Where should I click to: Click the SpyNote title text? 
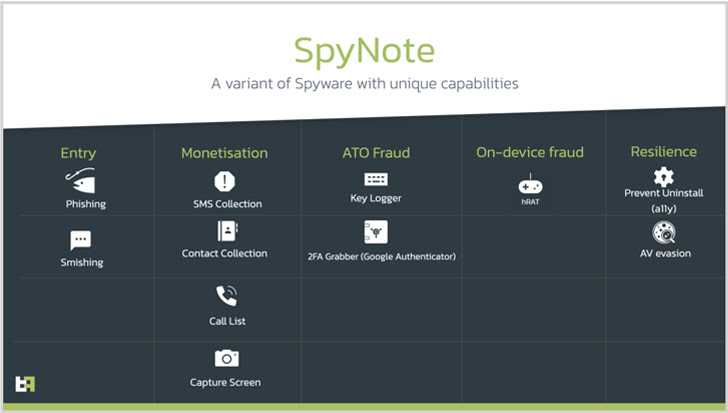[364, 51]
